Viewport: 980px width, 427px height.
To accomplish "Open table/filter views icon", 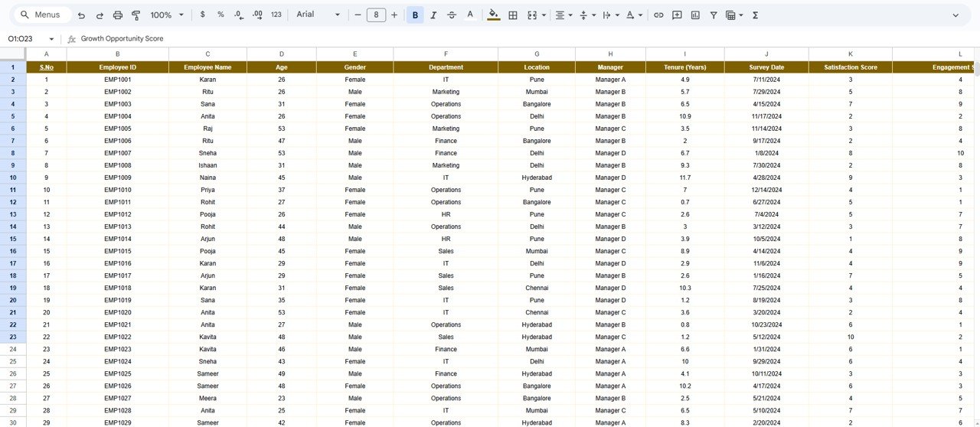I will click(730, 15).
